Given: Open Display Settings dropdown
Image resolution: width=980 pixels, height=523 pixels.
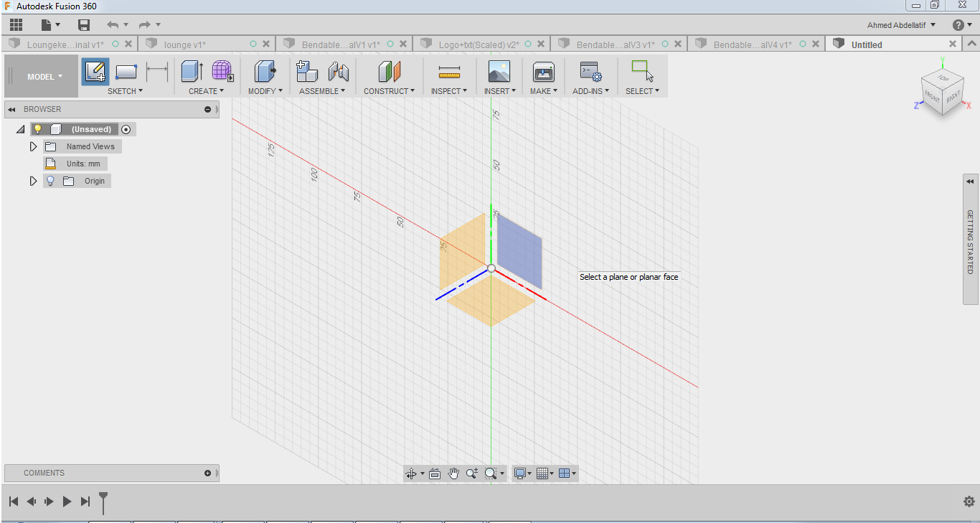Looking at the screenshot, I should tap(522, 473).
